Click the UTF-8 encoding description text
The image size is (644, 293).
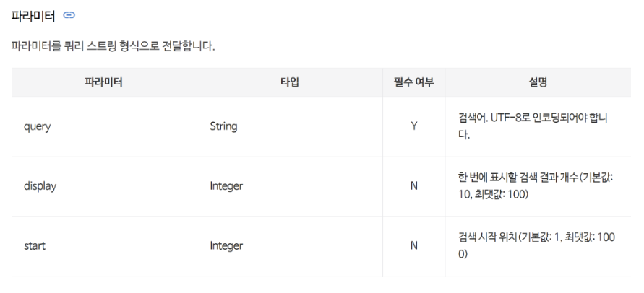click(533, 126)
